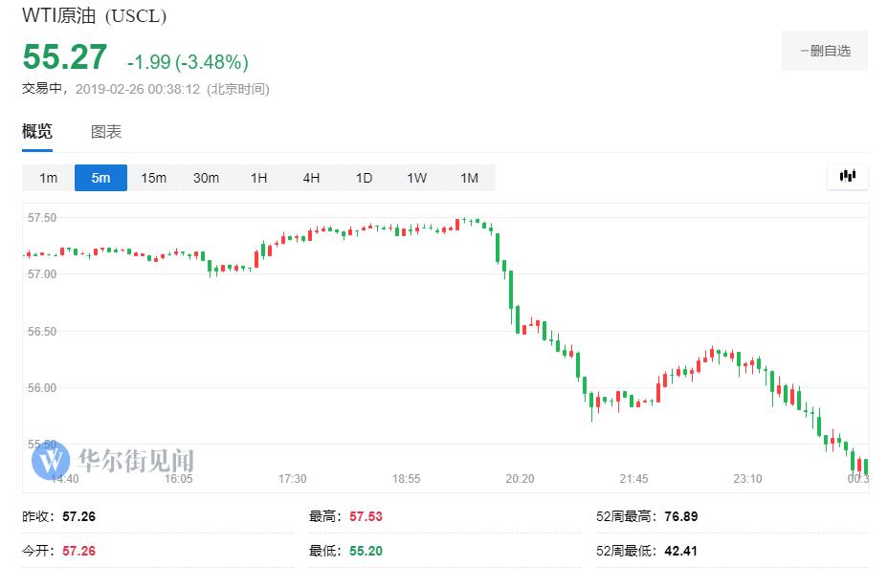888x588 pixels.
Task: Click the 56.00 price axis label
Action: coord(42,387)
